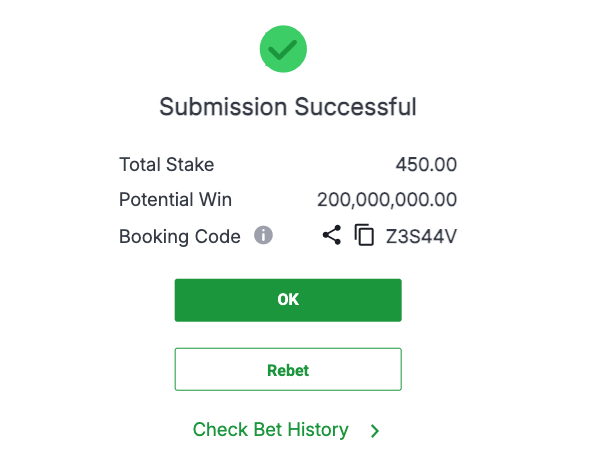
Task: Expand the arrow beside Check Bet History
Action: (x=375, y=431)
